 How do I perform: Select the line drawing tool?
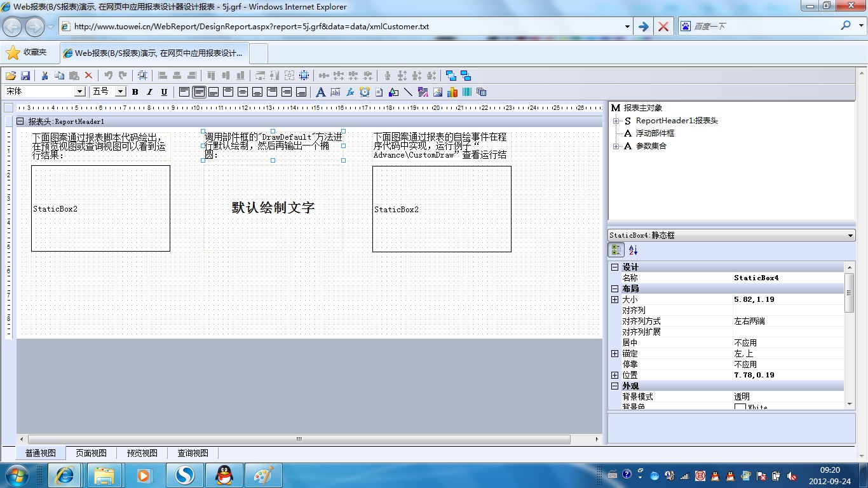408,92
